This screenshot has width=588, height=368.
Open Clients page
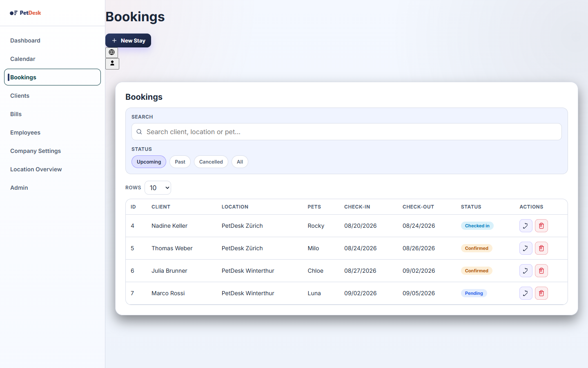(x=52, y=96)
